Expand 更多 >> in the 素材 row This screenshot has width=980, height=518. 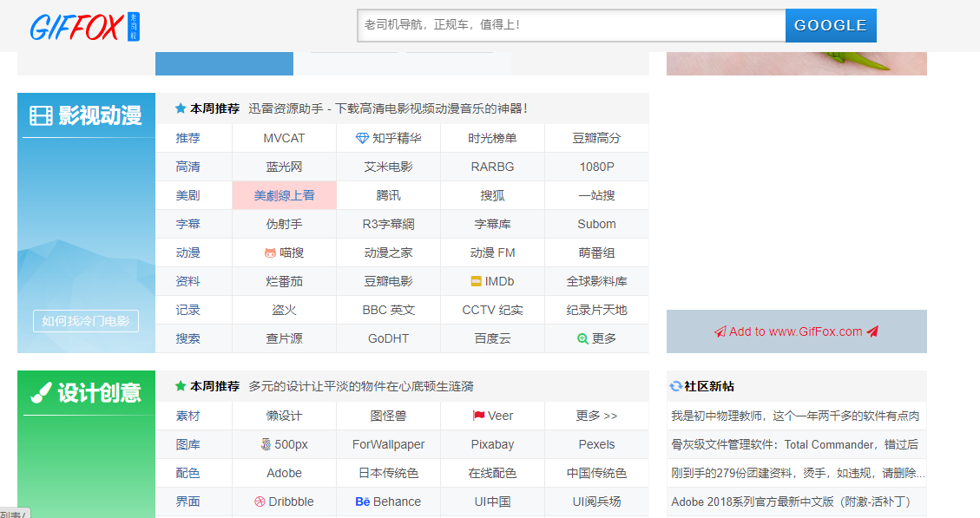[597, 416]
